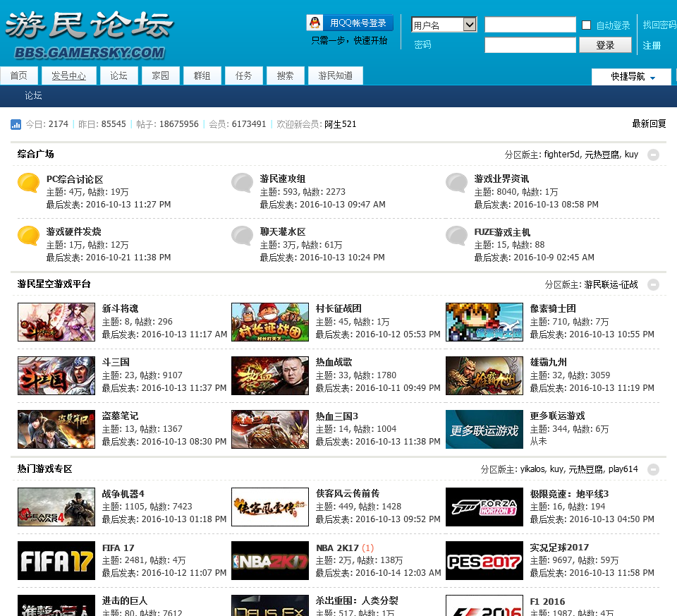Click the password input field
The height and width of the screenshot is (616, 677).
(530, 45)
